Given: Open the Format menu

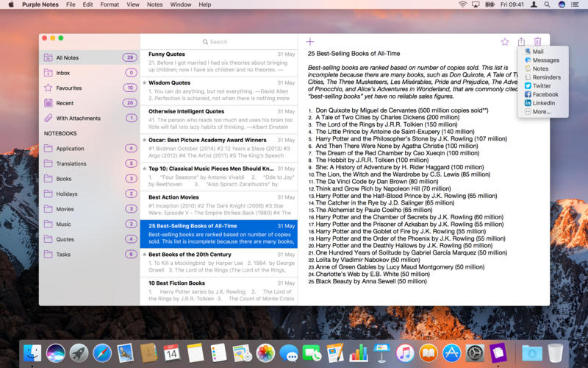Looking at the screenshot, I should point(110,4).
